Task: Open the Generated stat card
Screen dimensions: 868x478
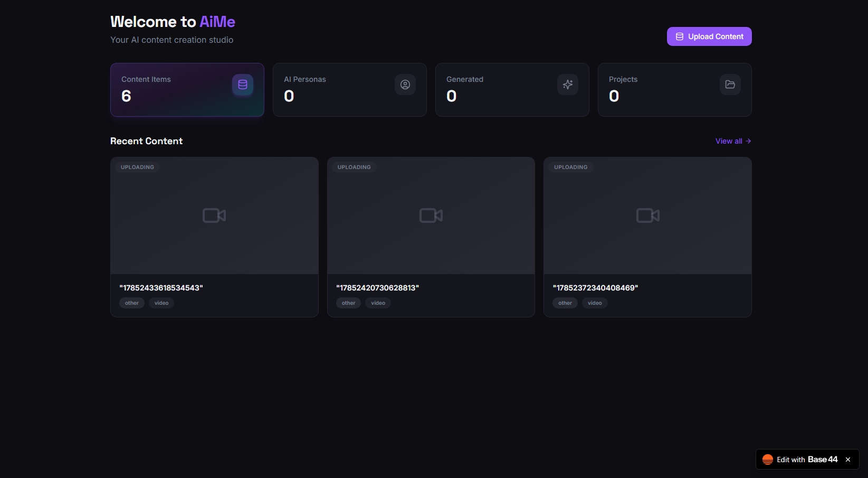Action: [x=512, y=90]
